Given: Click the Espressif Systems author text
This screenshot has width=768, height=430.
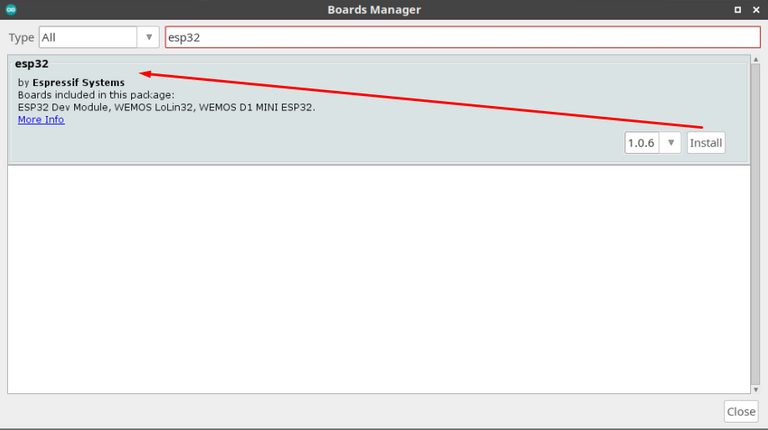Looking at the screenshot, I should click(x=78, y=82).
